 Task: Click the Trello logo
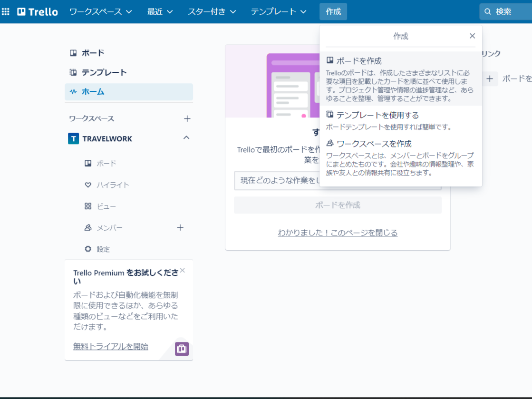[38, 11]
